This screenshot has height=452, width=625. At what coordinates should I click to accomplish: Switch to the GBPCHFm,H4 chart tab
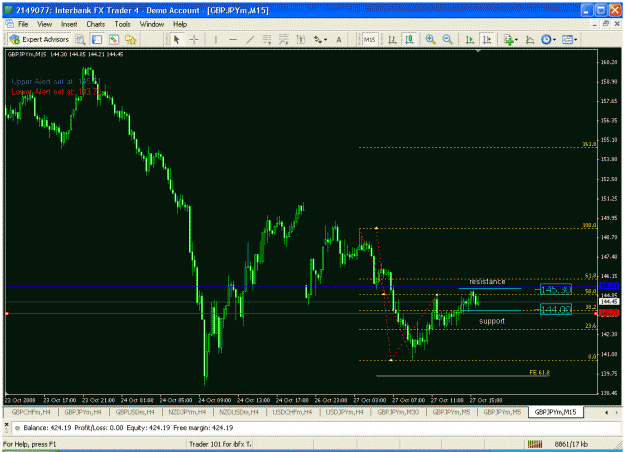click(31, 412)
